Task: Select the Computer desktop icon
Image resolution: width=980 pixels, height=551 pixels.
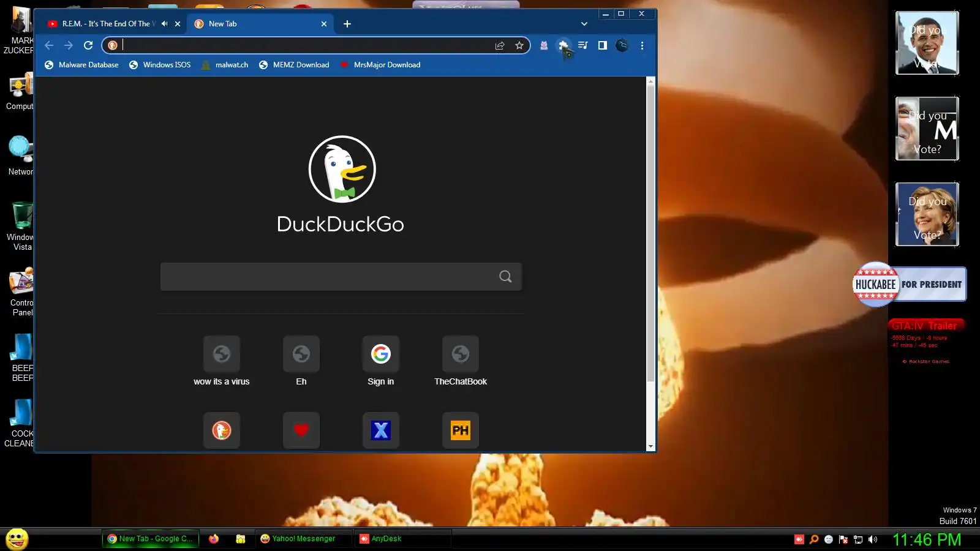Action: [20, 92]
